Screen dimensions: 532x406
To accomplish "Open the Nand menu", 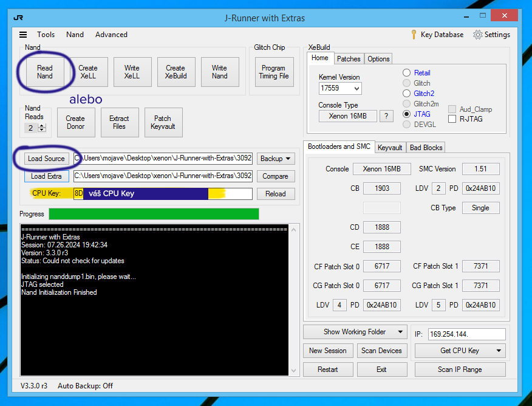I will point(75,35).
